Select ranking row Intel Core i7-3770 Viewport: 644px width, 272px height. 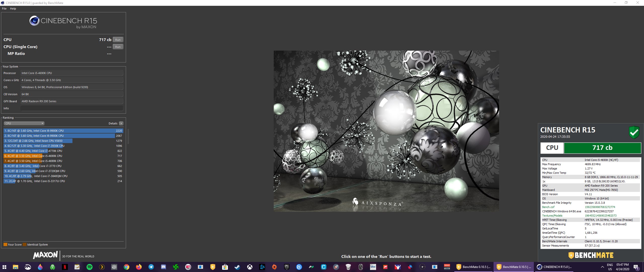(x=63, y=166)
